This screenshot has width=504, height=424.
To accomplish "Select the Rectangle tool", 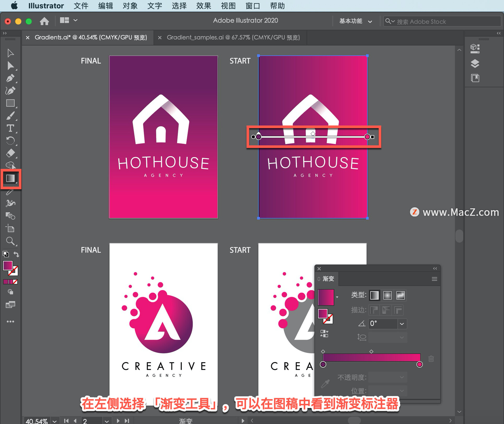I will click(10, 103).
